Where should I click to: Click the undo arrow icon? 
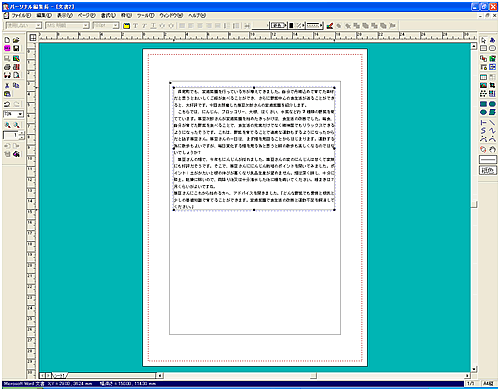point(7,104)
